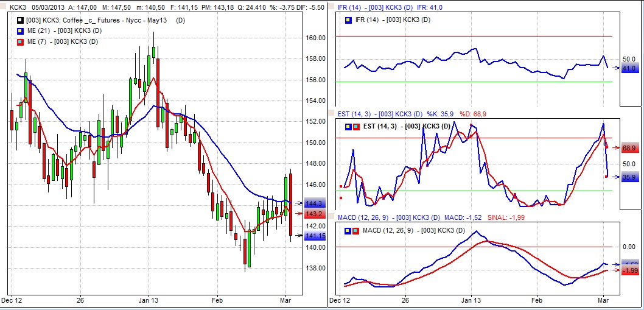Screen dimensions: 644x310
Task: Click the small handle left of the IFR (14) panel title
Action: click(x=332, y=7)
